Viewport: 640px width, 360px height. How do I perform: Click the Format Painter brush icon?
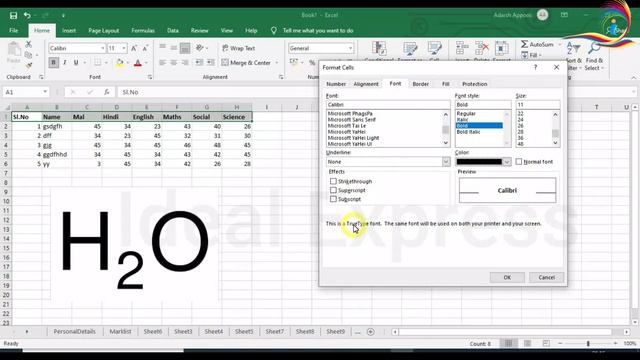pos(29,65)
